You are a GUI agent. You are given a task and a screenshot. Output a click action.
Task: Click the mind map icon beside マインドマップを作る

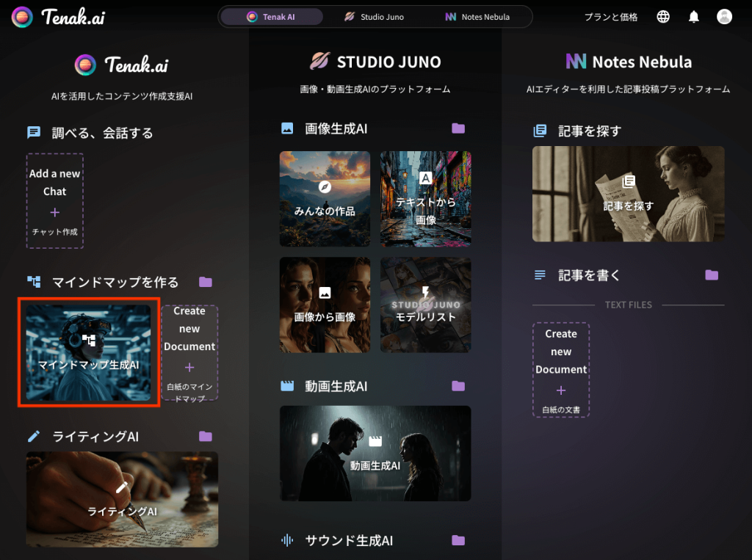click(x=34, y=282)
